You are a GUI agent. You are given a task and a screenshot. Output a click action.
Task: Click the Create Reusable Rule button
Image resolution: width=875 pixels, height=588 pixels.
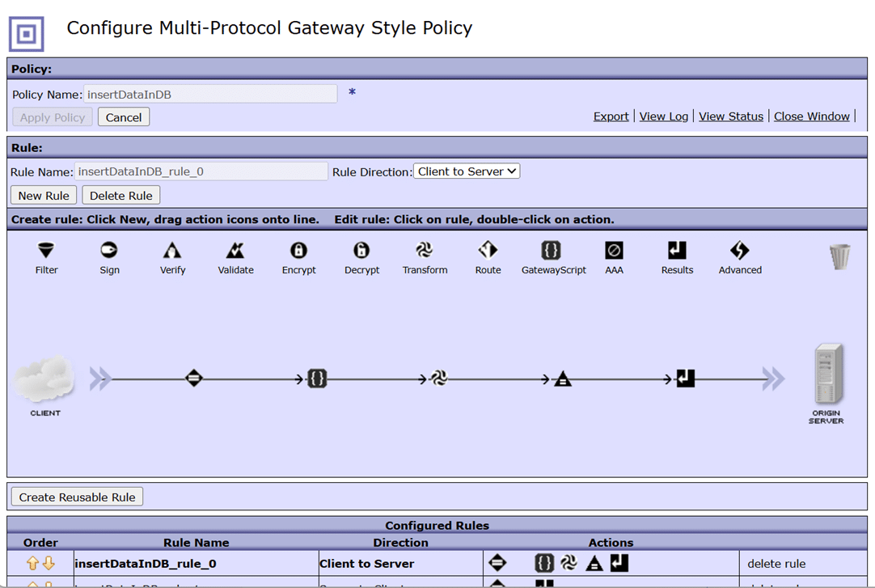[x=77, y=497]
